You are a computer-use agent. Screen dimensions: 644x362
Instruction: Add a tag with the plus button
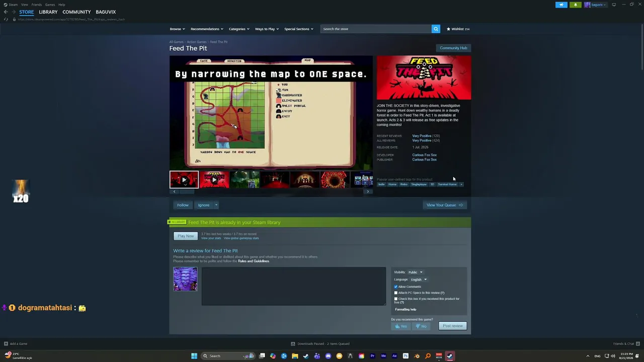click(461, 185)
